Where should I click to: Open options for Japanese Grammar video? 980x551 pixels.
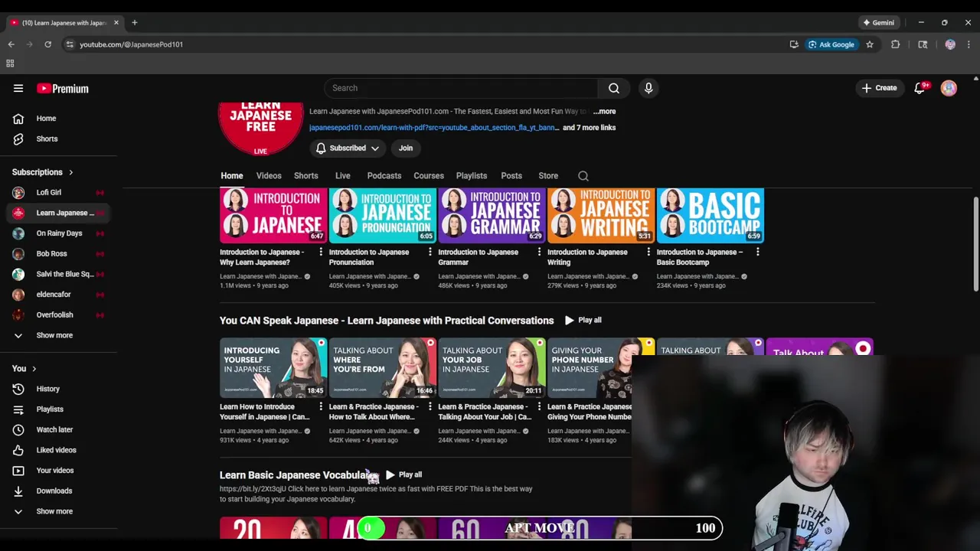[539, 252]
